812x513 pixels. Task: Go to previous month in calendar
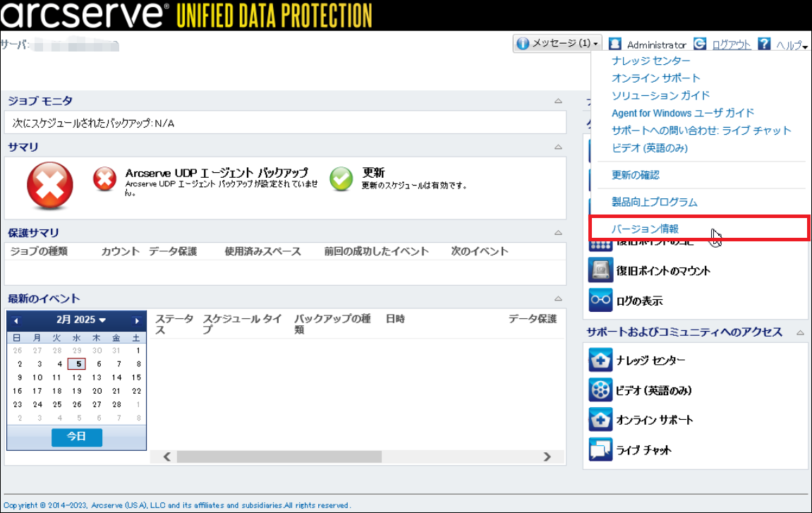tap(16, 321)
